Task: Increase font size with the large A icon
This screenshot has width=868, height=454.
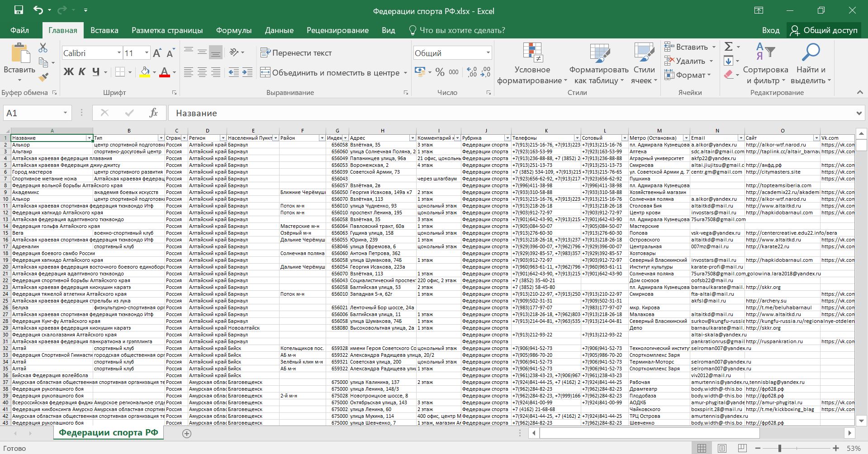Action: tap(157, 53)
